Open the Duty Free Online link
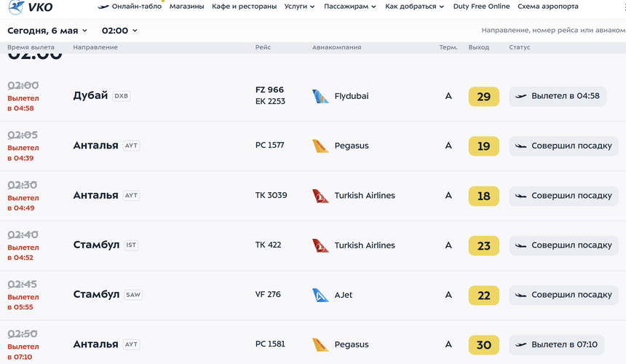 click(x=481, y=7)
